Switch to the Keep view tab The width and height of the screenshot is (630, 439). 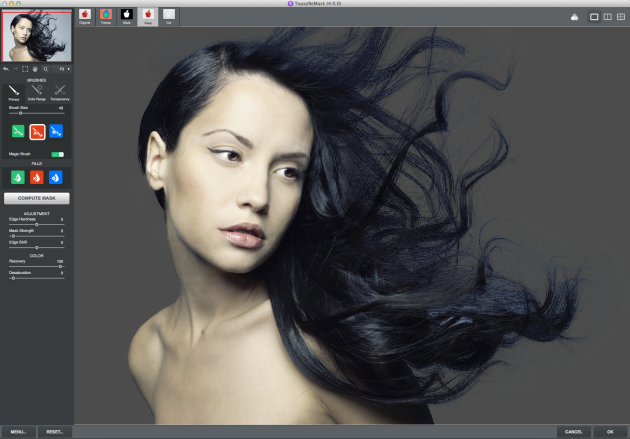click(148, 17)
